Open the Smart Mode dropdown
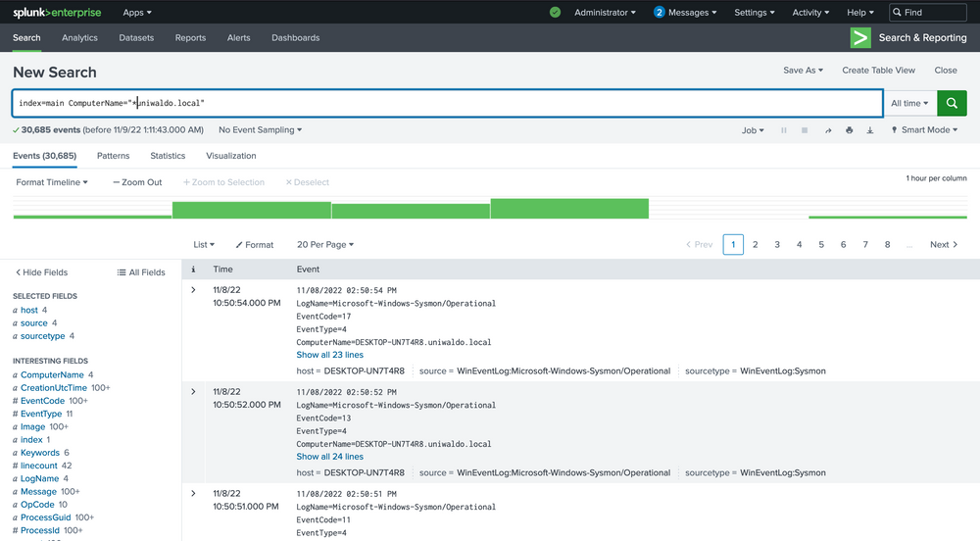Image resolution: width=980 pixels, height=541 pixels. click(x=924, y=130)
